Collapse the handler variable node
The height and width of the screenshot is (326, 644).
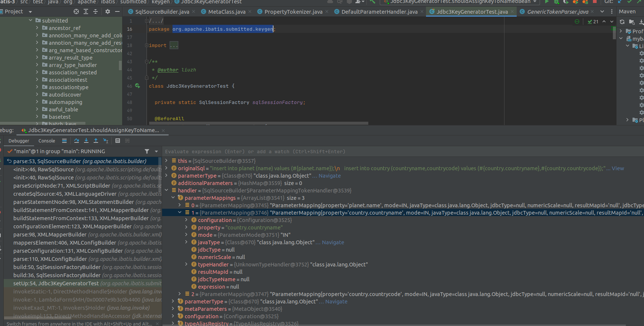(x=166, y=190)
